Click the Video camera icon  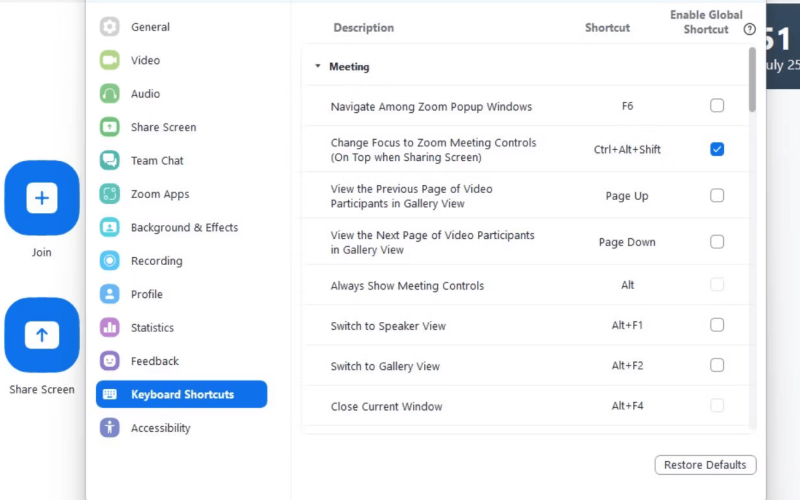(110, 60)
